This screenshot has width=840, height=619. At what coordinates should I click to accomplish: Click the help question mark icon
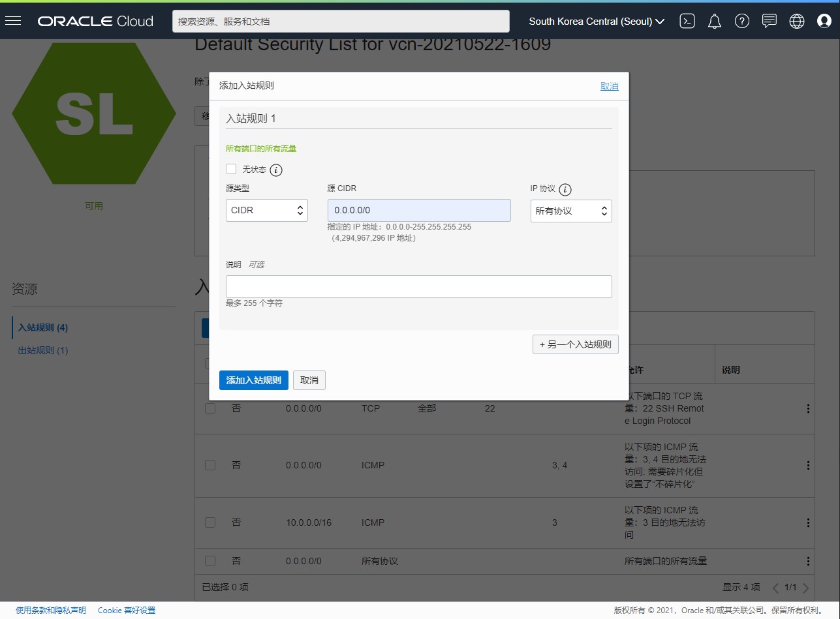pos(742,21)
